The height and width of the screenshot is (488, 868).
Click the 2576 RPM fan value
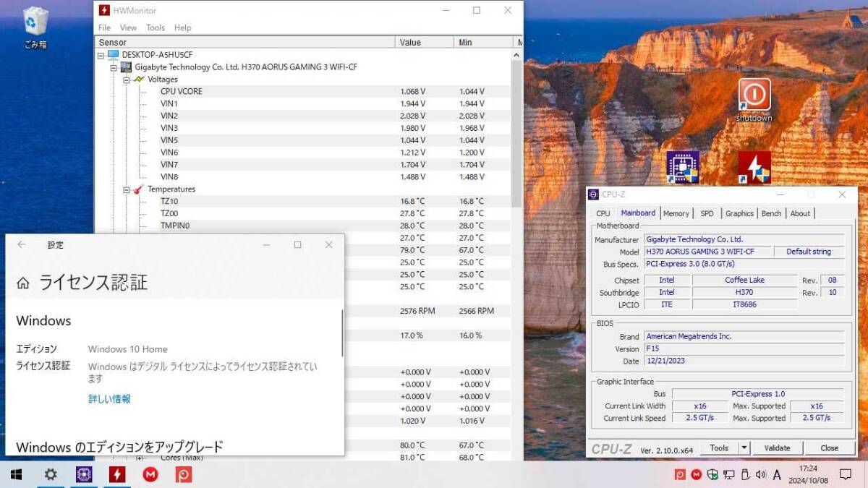[x=417, y=311]
